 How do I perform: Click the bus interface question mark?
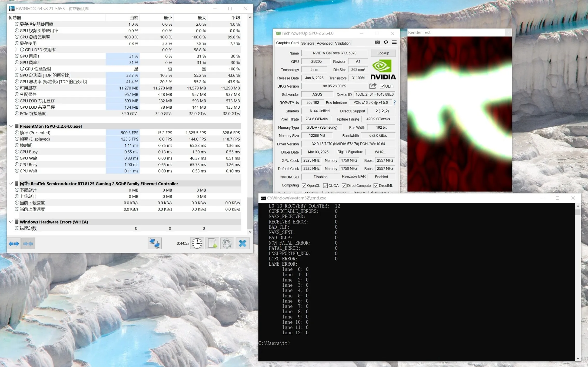point(395,102)
